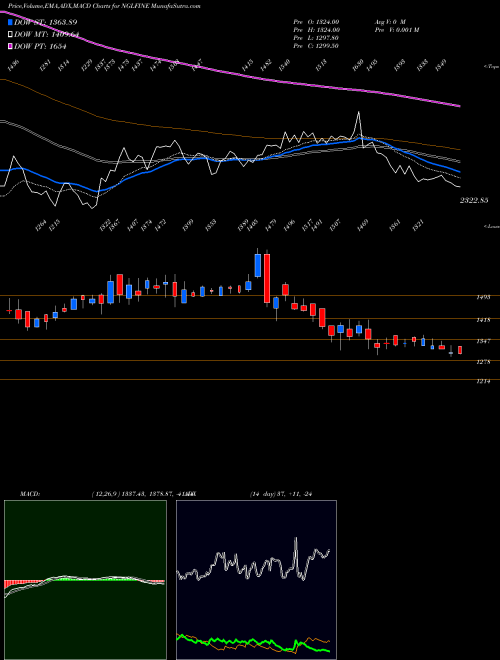Click the 2322.85 value label on EMA chart
The height and width of the screenshot is (660, 500).
point(473,201)
